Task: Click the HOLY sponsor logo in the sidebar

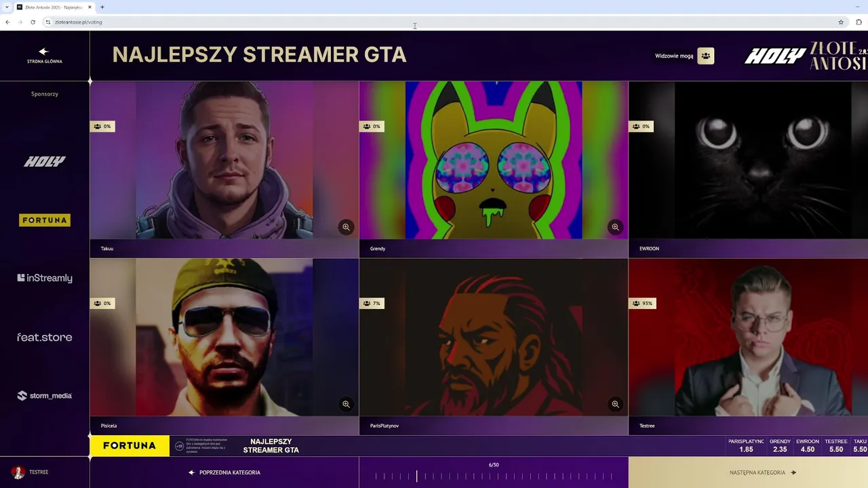Action: (45, 161)
